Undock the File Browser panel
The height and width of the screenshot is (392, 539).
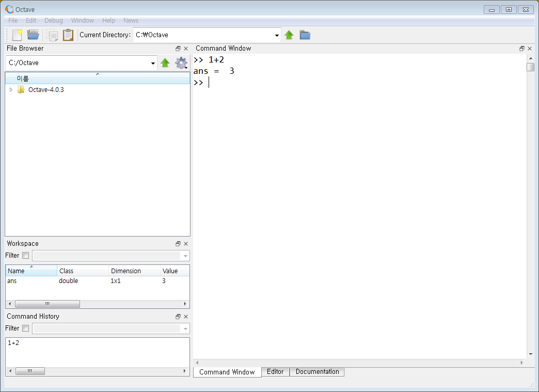click(x=178, y=49)
